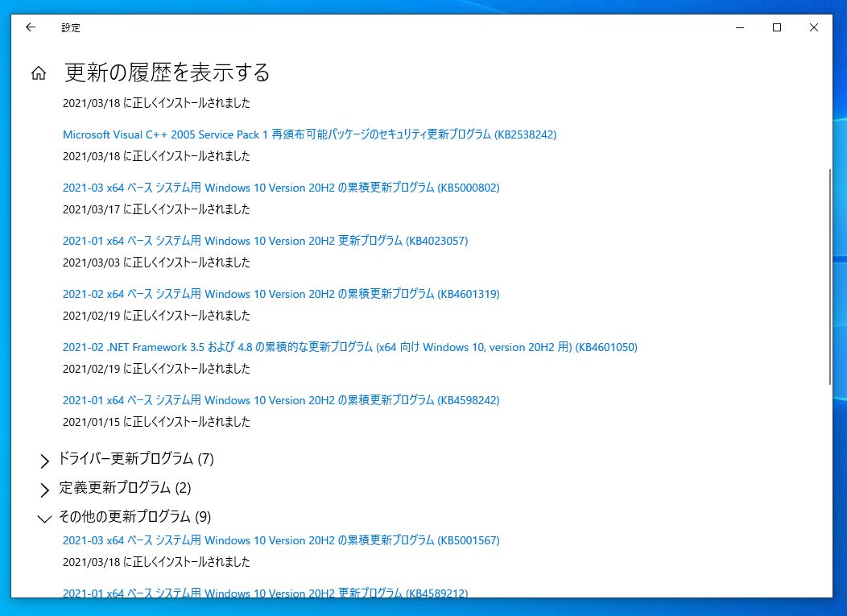Click the 2021/03/17 に正しくインストールされました text

(156, 209)
